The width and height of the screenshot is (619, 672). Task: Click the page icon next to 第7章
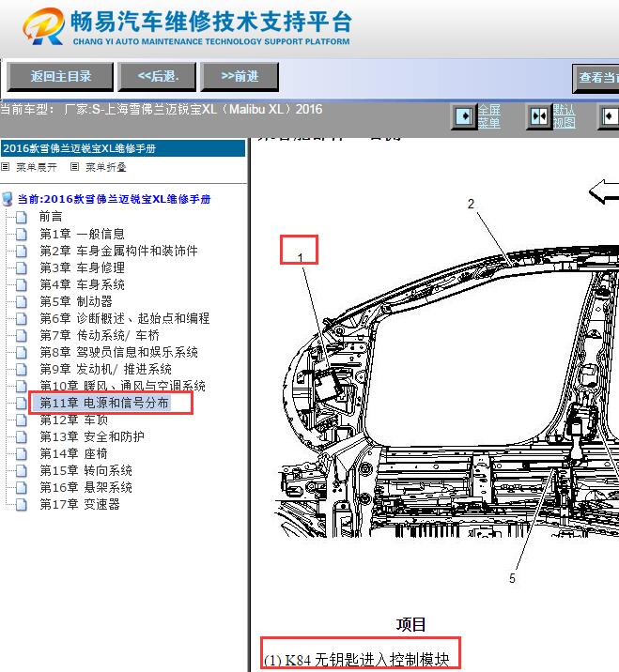coord(22,336)
